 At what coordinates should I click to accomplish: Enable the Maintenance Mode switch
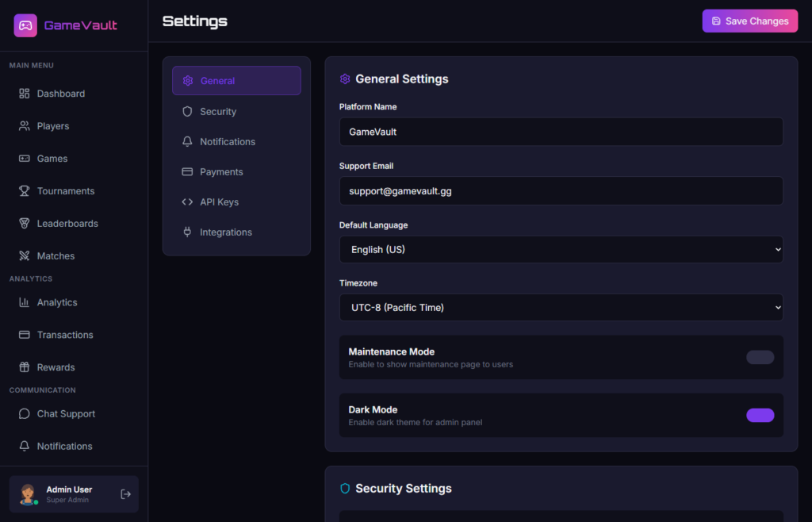[x=760, y=357]
